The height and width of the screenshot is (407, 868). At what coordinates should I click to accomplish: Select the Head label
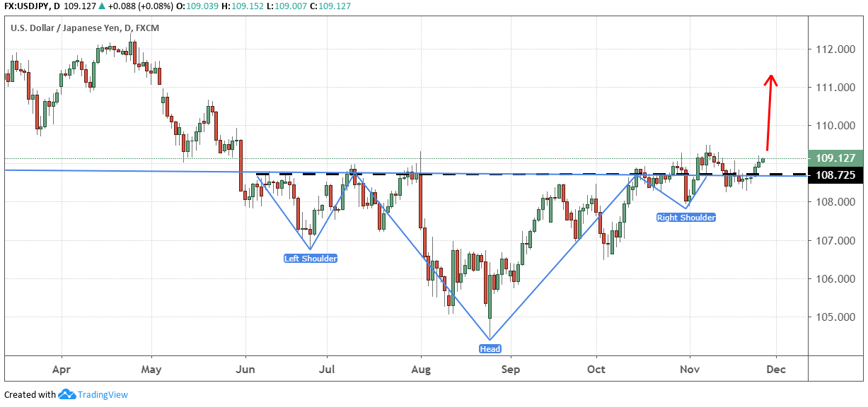[x=490, y=349]
